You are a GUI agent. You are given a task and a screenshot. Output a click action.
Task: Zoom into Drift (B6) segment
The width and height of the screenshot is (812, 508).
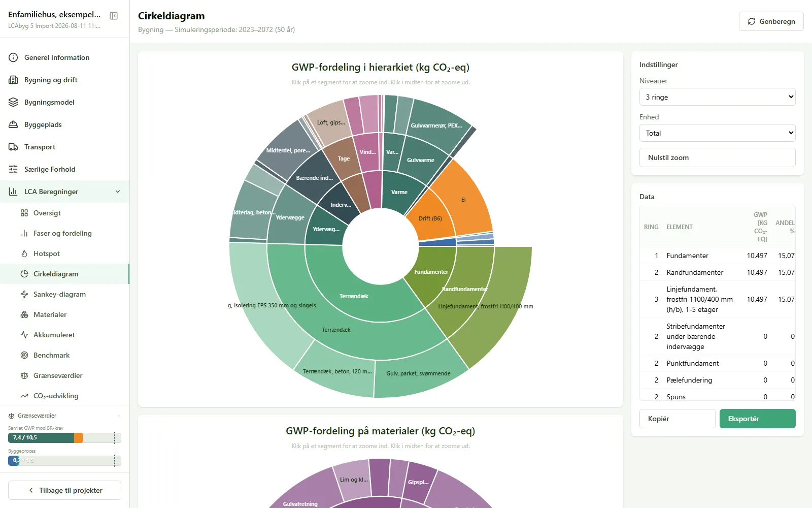430,218
